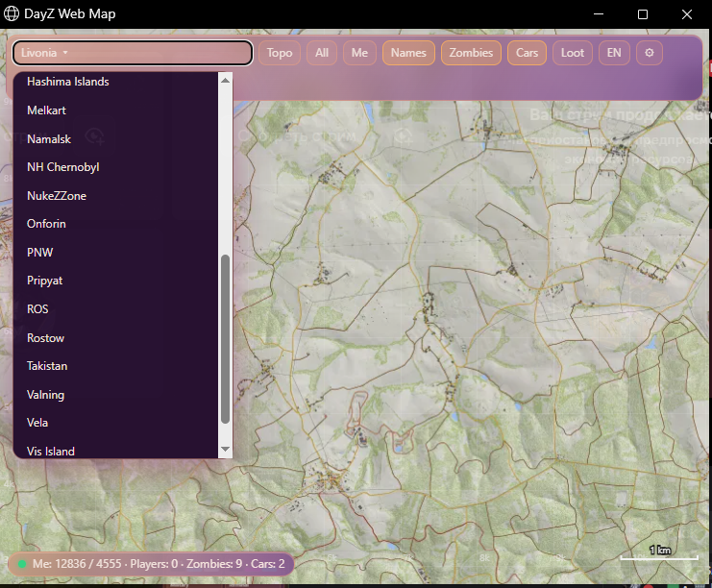Click the green connection status dot
The width and height of the screenshot is (712, 588).
click(x=22, y=564)
